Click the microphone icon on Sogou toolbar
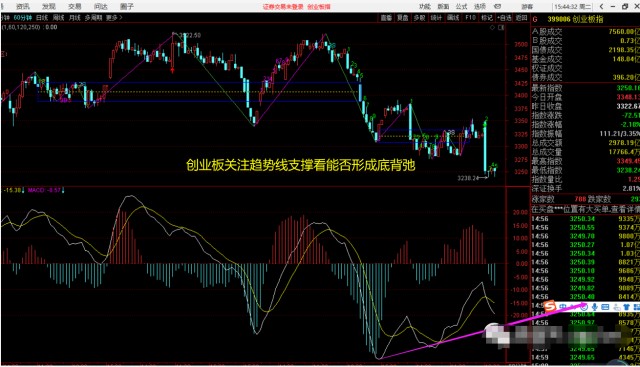The image size is (640, 367). point(594,307)
